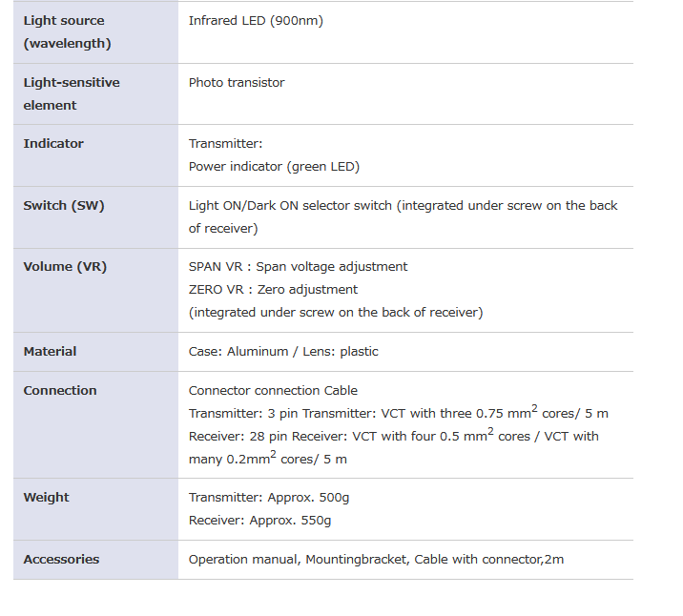
Task: Click 'SPAN VR : Span voltage adjustment' line
Action: coord(298,266)
